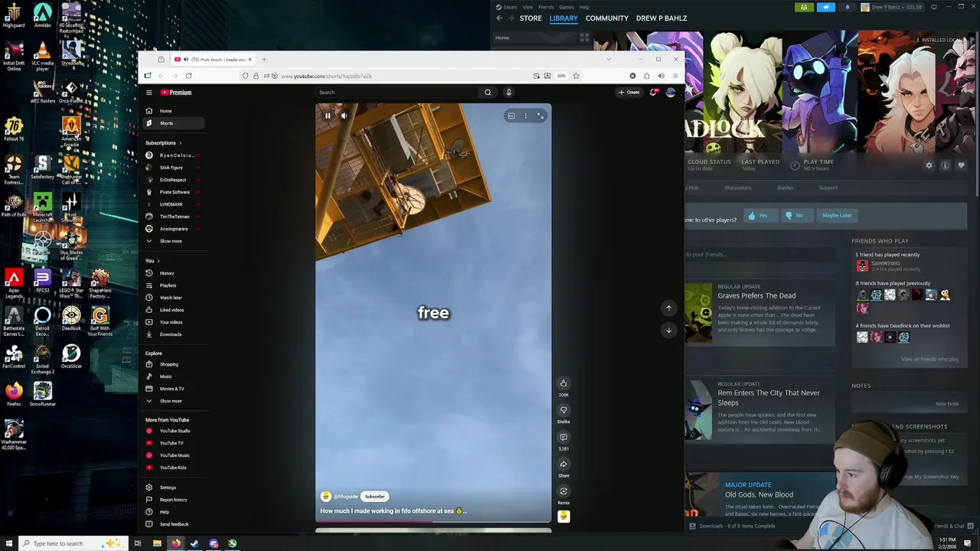Show more under the Explore section
The width and height of the screenshot is (980, 551).
tap(173, 401)
